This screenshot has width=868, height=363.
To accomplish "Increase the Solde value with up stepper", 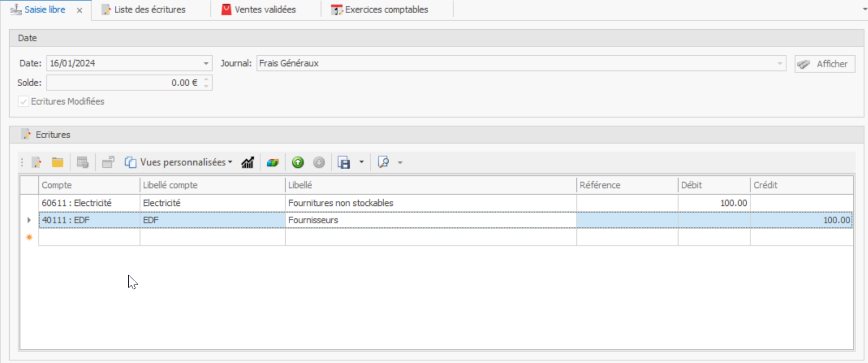I will pos(206,80).
